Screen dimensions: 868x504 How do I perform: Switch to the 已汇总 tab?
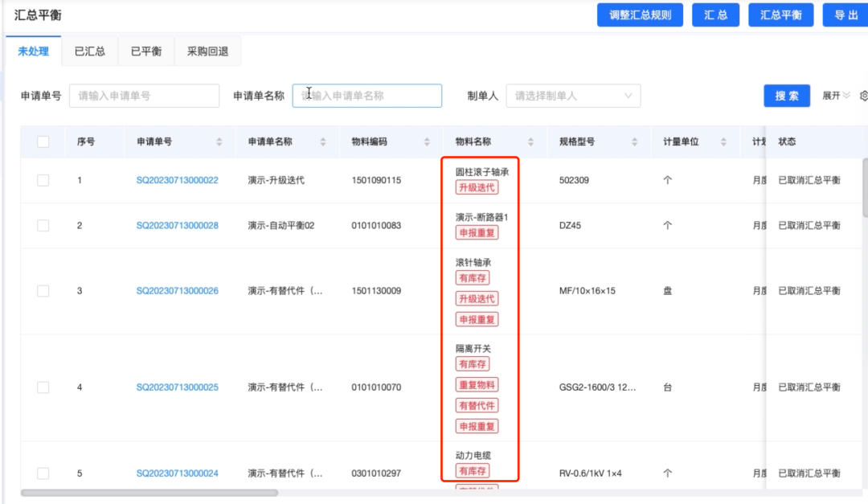point(89,51)
